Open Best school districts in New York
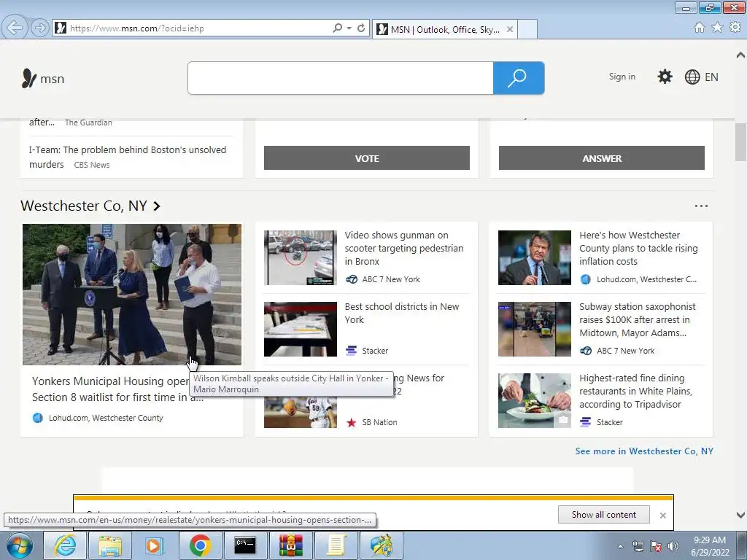747x560 pixels. click(402, 313)
